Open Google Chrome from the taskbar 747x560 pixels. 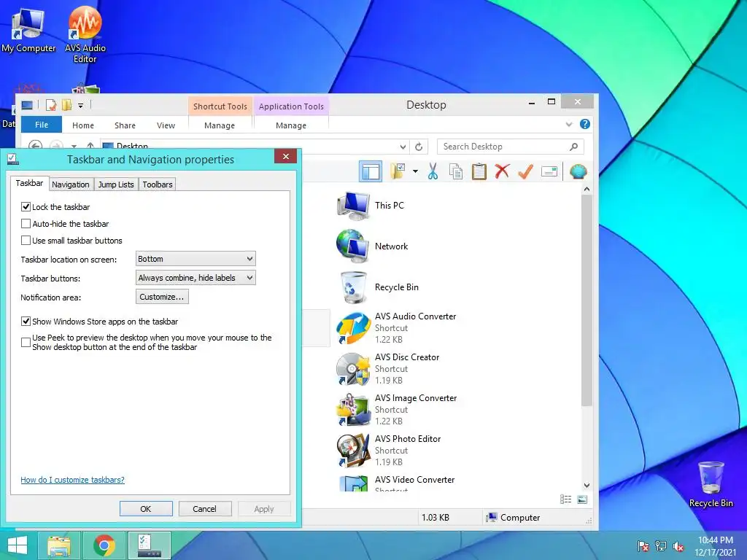104,545
